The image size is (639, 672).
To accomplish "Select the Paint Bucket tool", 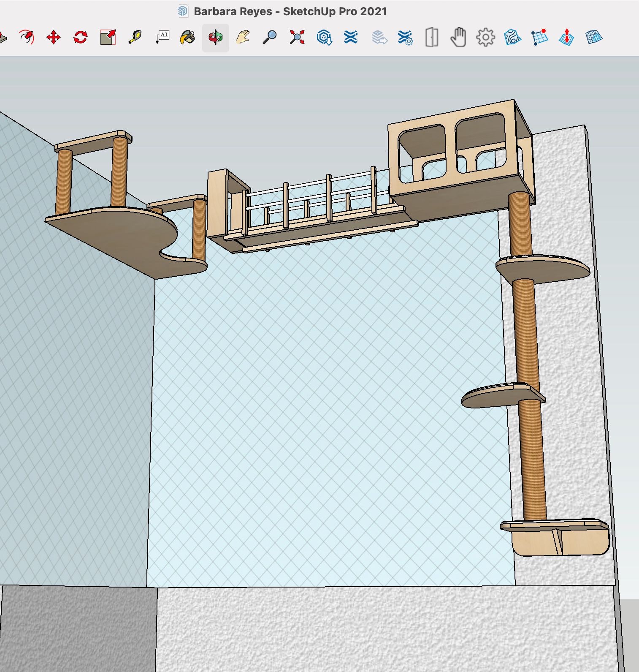I will coord(187,37).
